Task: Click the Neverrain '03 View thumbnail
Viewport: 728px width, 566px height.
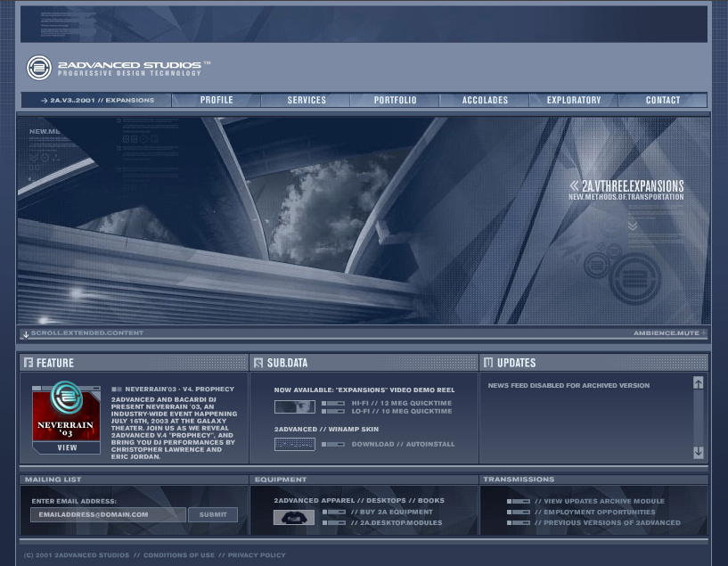Action: [x=67, y=419]
